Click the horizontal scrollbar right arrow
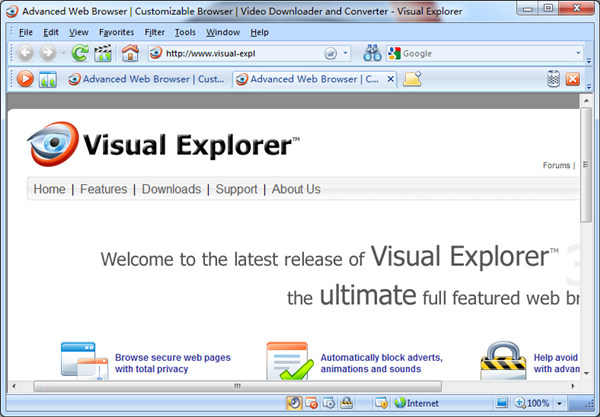The image size is (600, 417). (573, 386)
